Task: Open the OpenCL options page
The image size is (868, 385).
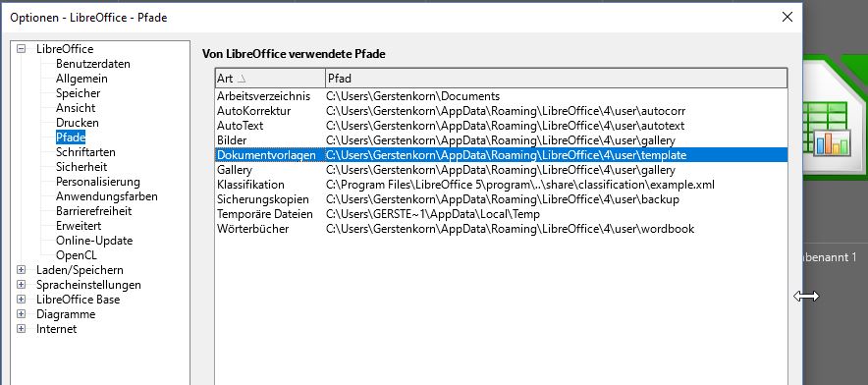Action: [x=76, y=255]
